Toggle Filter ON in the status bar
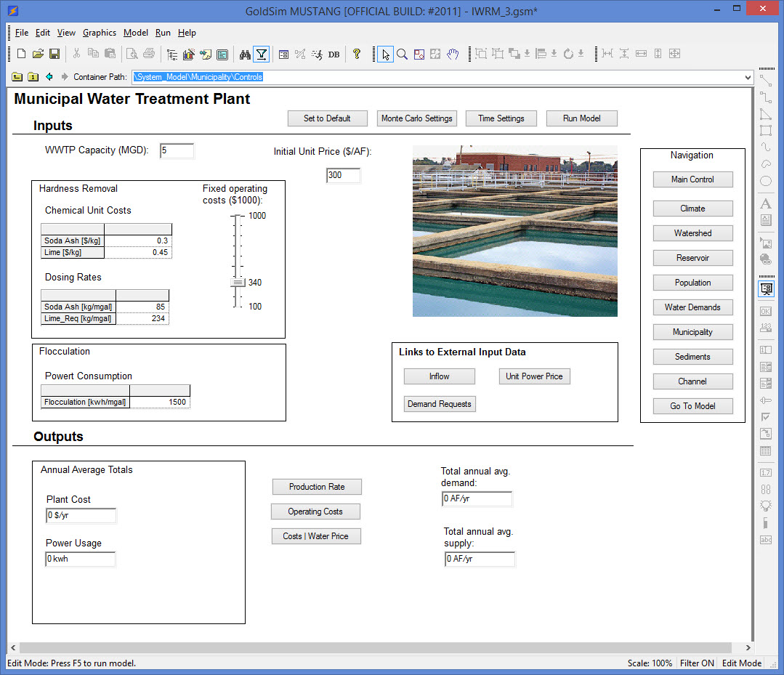The height and width of the screenshot is (675, 784). click(697, 663)
